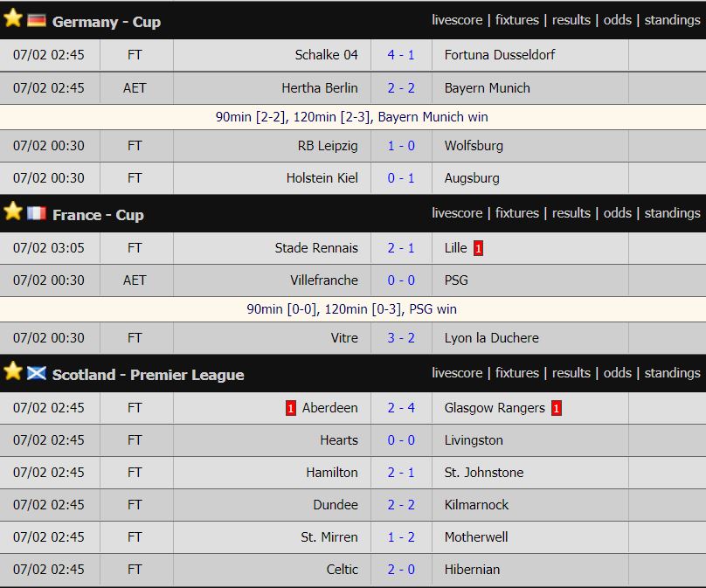Toggle the favorite star for France Cup
This screenshot has height=588, width=706.
12,211
